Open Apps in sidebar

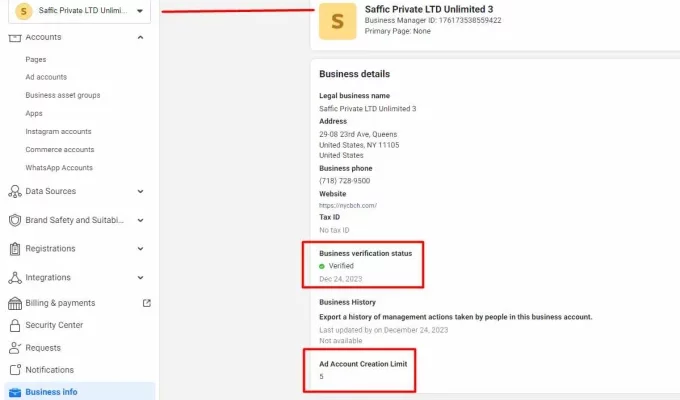34,113
